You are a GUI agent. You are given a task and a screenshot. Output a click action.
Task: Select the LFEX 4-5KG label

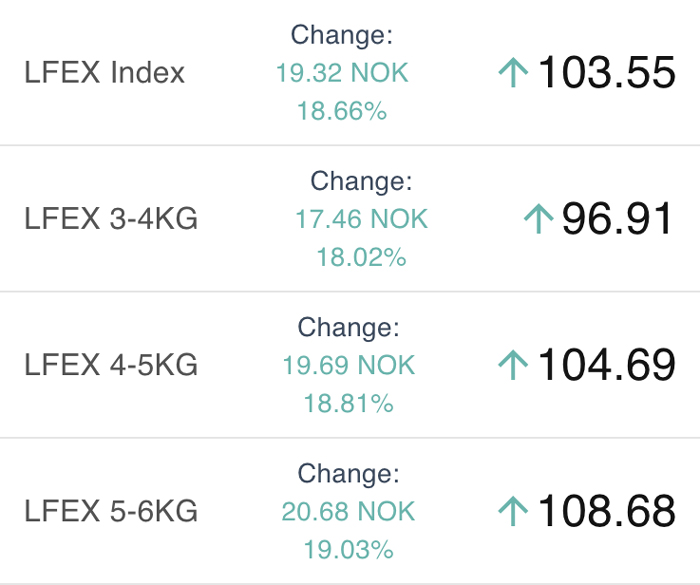click(111, 365)
